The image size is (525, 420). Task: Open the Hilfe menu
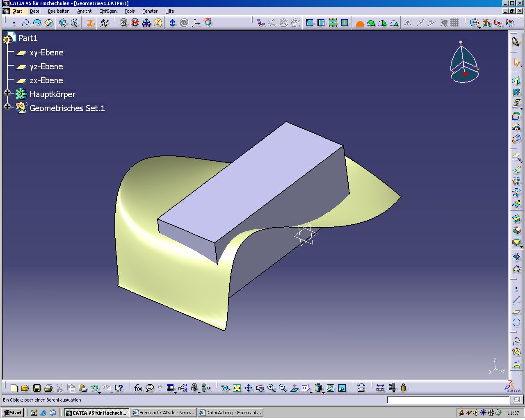pyautogui.click(x=170, y=11)
